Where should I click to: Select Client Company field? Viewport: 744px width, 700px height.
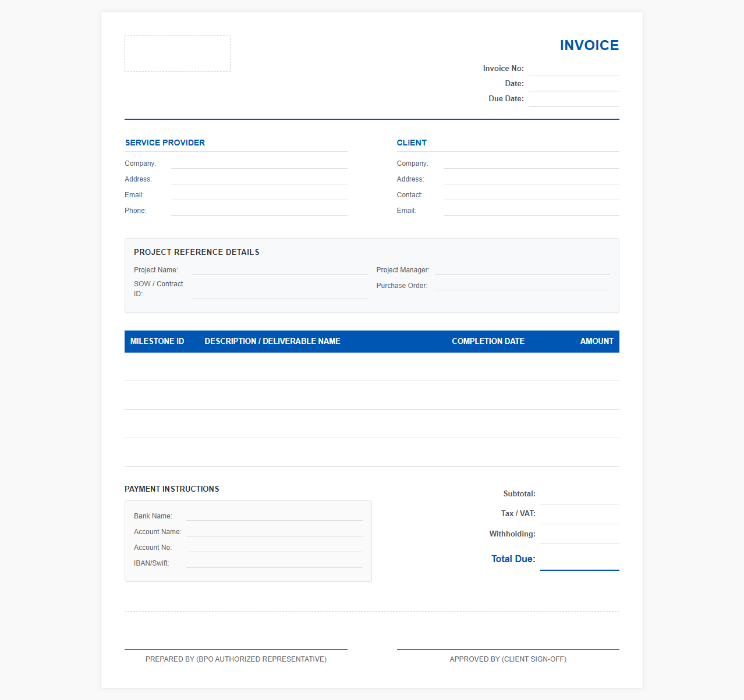(531, 163)
